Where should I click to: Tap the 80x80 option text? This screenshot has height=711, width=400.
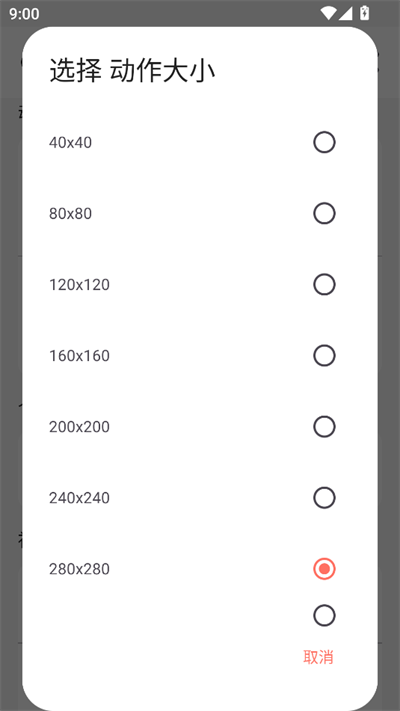point(70,214)
